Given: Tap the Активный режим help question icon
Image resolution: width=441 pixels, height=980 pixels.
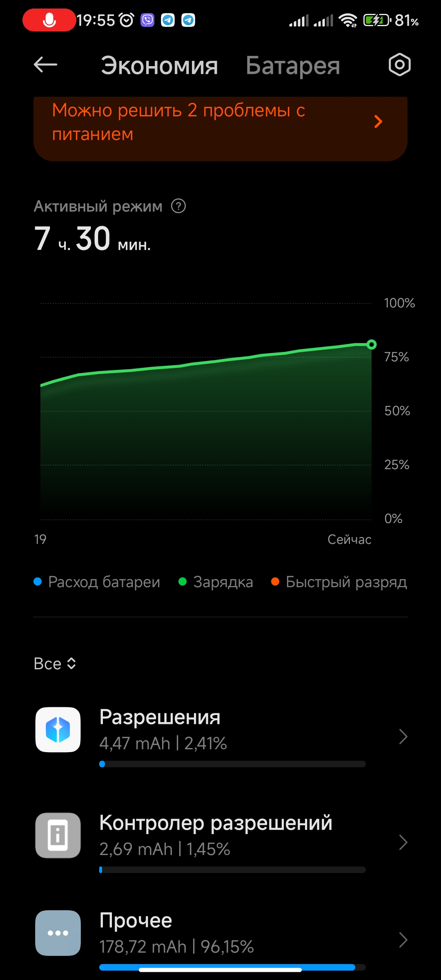Looking at the screenshot, I should click(178, 206).
